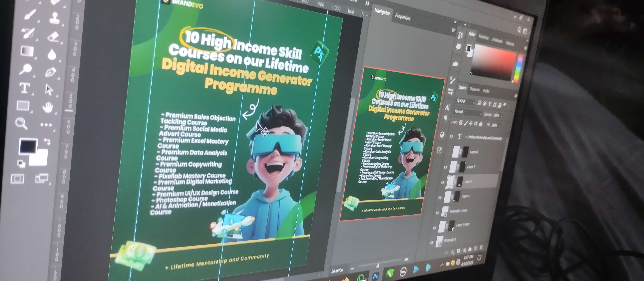Image resolution: width=644 pixels, height=281 pixels.
Task: Swap foreground and background colors
Action: [x=47, y=141]
